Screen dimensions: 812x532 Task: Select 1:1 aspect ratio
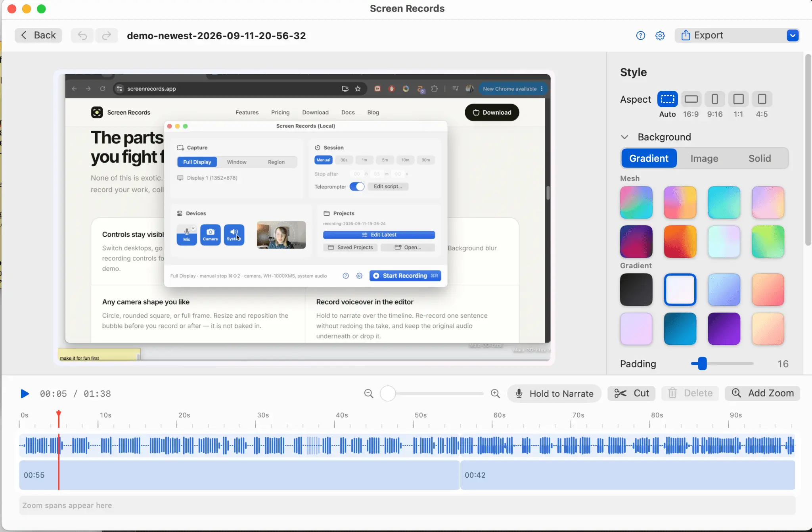tap(738, 99)
